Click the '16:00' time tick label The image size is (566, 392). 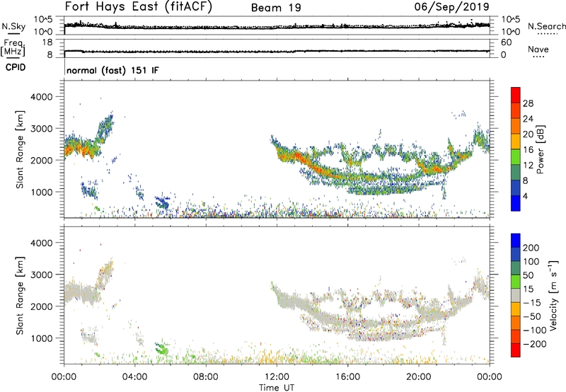point(347,377)
